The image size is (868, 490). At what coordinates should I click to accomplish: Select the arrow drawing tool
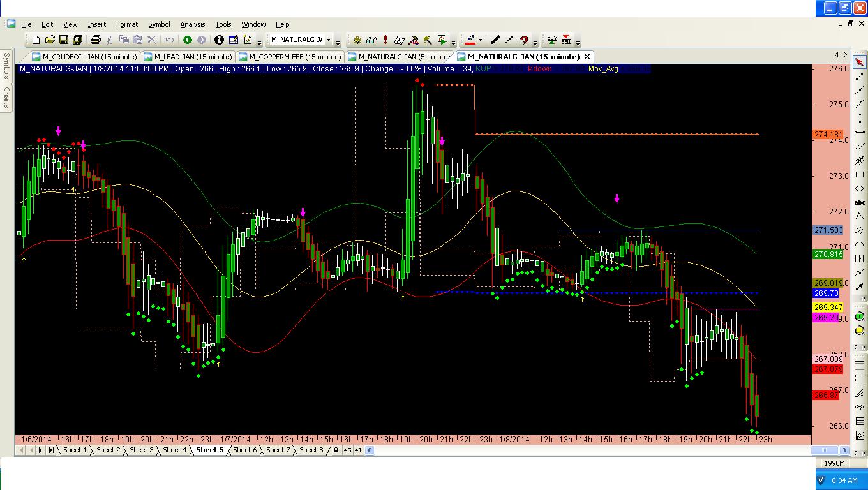860,286
